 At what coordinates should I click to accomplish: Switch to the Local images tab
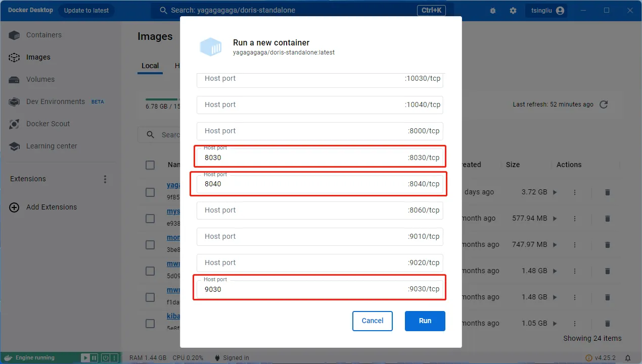(x=150, y=66)
